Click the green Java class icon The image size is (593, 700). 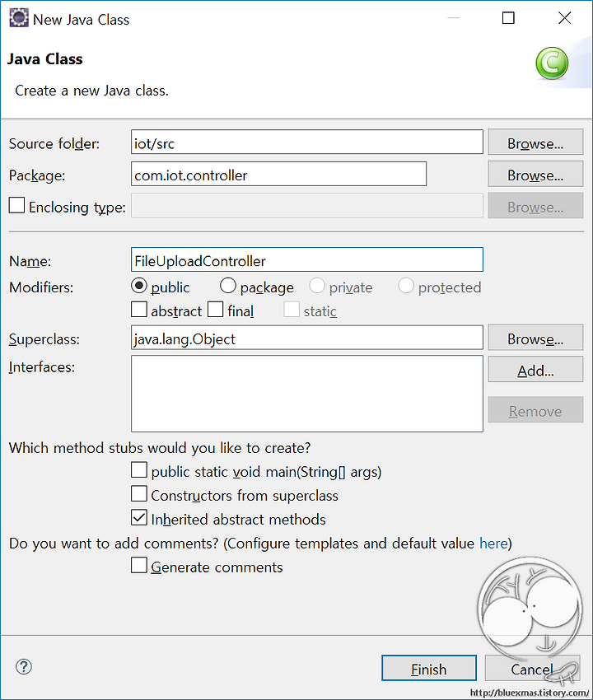[552, 63]
